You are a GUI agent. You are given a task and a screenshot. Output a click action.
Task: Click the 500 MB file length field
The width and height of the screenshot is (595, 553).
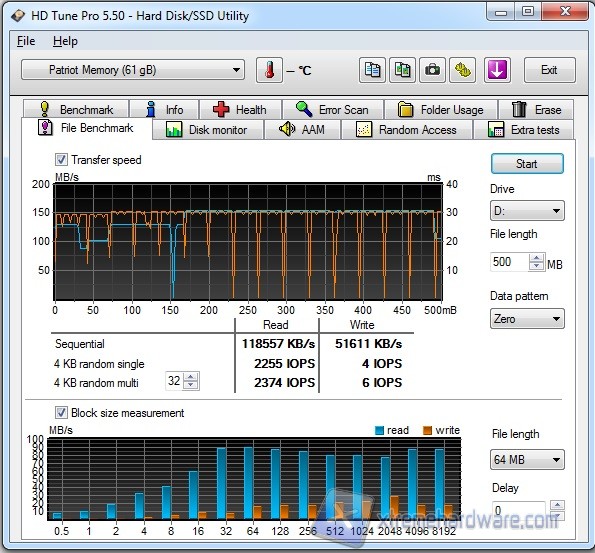509,262
